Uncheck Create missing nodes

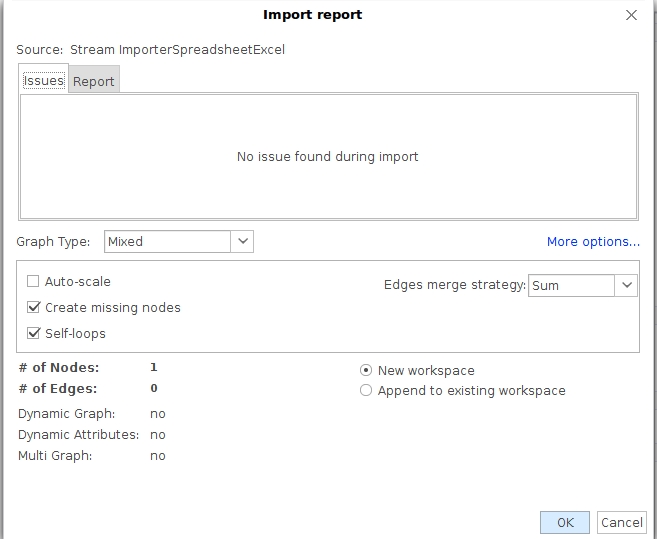pyautogui.click(x=34, y=308)
